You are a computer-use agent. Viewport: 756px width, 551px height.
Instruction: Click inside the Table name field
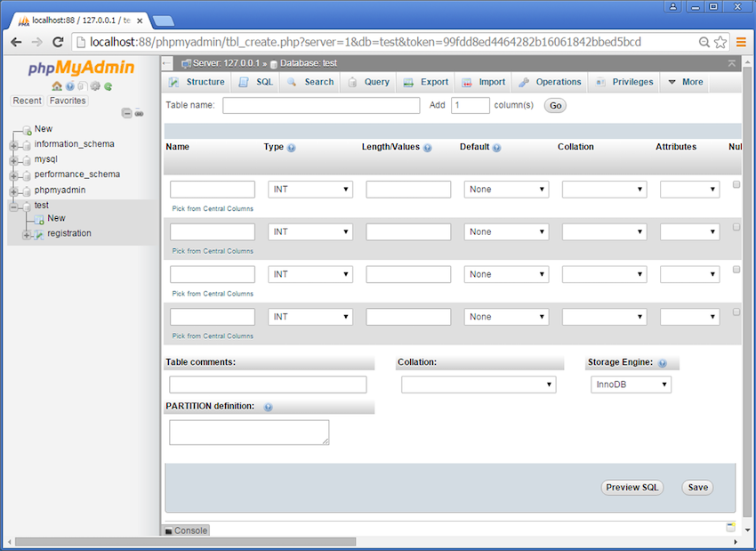click(x=320, y=105)
